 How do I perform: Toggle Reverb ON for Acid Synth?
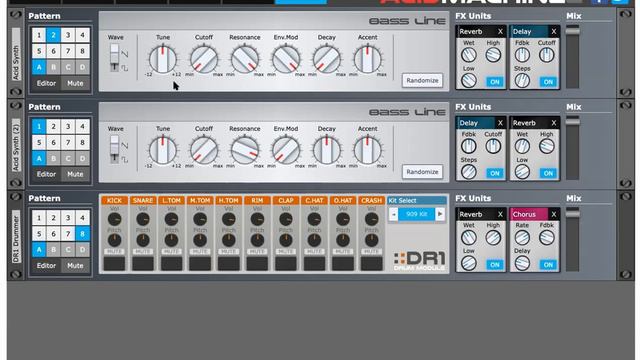(x=495, y=82)
